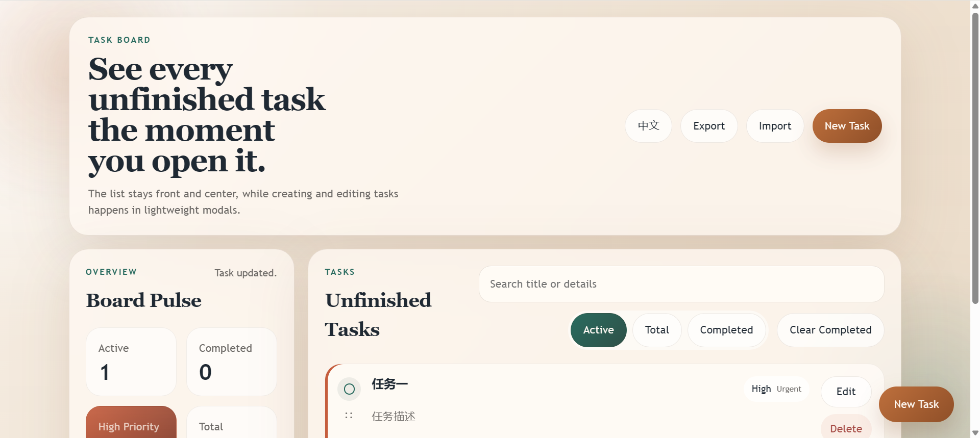This screenshot has width=980, height=438.
Task: Open New Task from the header
Action: (847, 126)
